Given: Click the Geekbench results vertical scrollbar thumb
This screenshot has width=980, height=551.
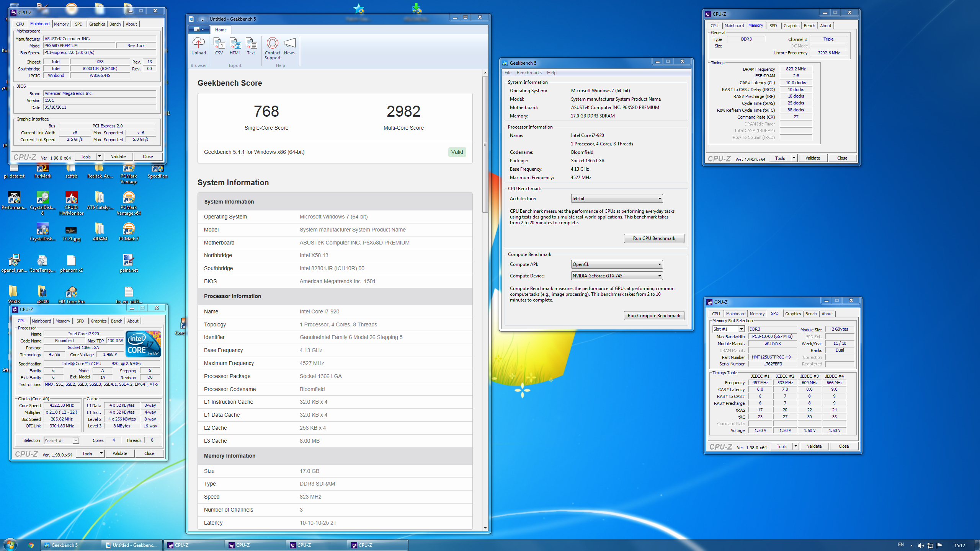Looking at the screenshot, I should tap(485, 144).
